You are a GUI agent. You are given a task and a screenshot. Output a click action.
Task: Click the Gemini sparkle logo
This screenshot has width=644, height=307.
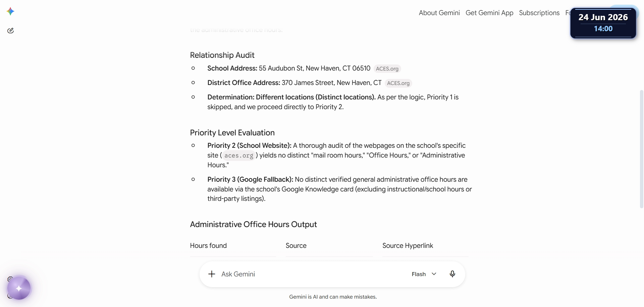(10, 11)
